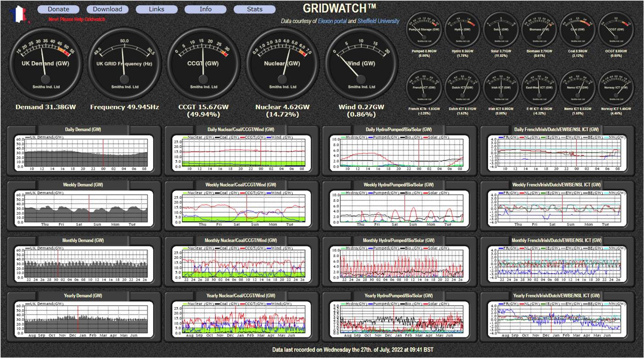Open the Donate menu button
The image size is (644, 358).
click(59, 9)
